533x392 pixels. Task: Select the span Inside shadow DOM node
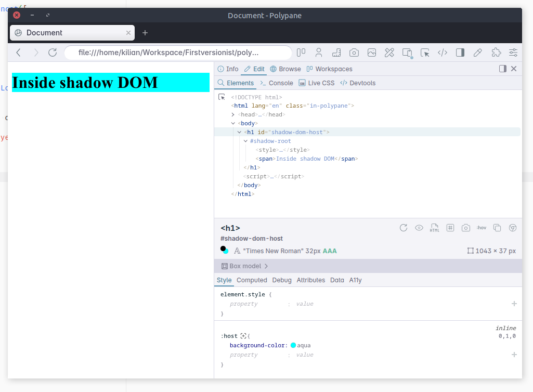pyautogui.click(x=307, y=159)
